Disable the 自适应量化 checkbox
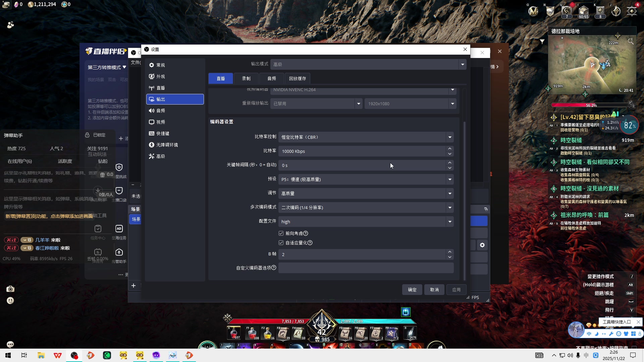 point(281,242)
